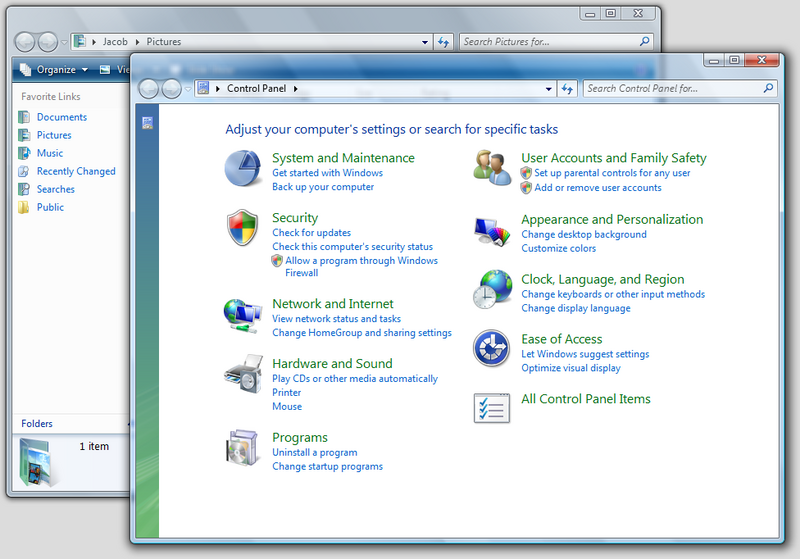The width and height of the screenshot is (800, 559).
Task: Open Change desktop background link
Action: (x=584, y=234)
